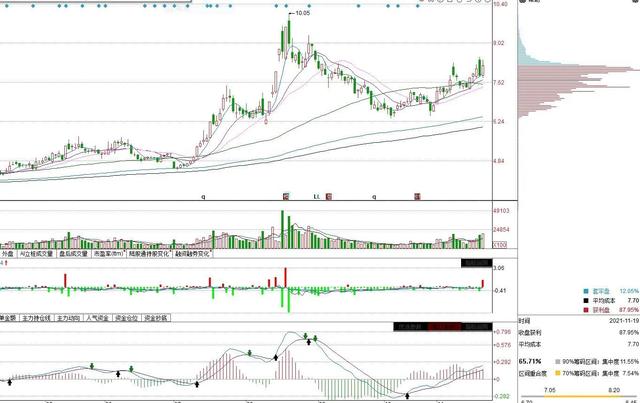Click the +0.576 MACD axis label
Screen dimensions: 640x403
pos(502,345)
